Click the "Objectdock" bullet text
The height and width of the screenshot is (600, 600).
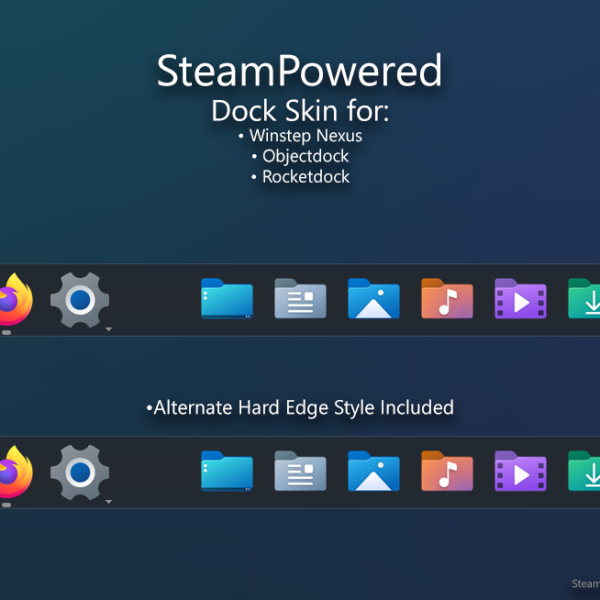click(305, 157)
